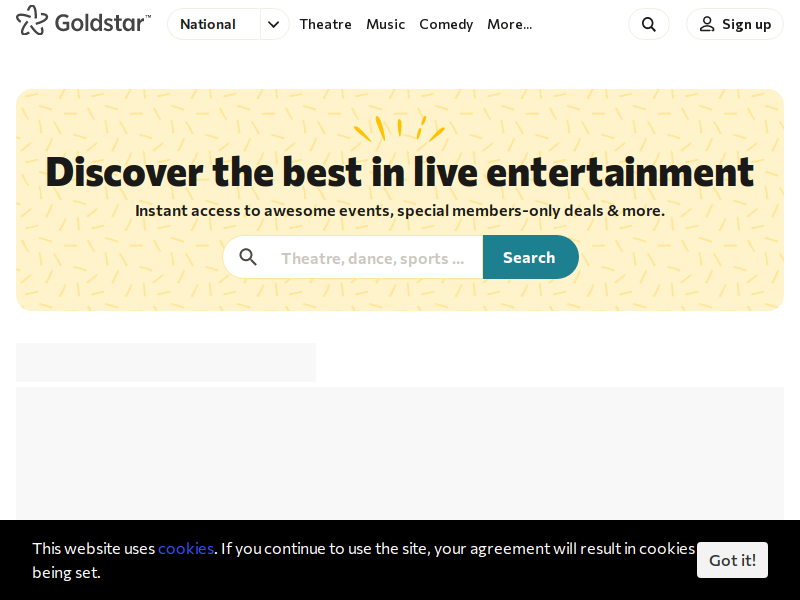Viewport: 800px width, 600px height.
Task: Click the Discover the best in live entertainment heading
Action: pyautogui.click(x=399, y=172)
